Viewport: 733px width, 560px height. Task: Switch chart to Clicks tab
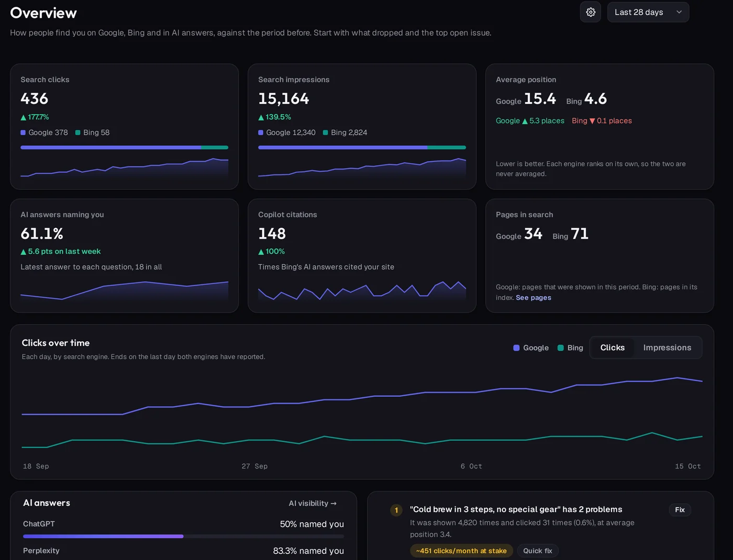[x=613, y=348]
